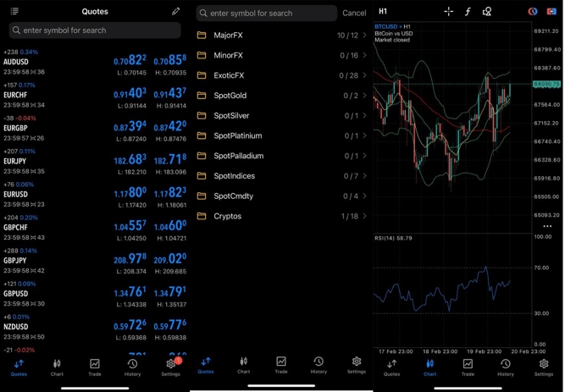The width and height of the screenshot is (565, 392).
Task: Open Trade tab in chart screen
Action: tap(468, 367)
